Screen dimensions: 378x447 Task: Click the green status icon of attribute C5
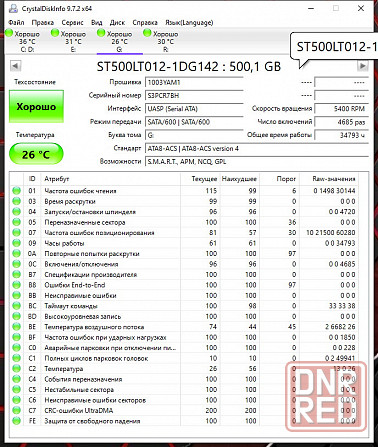(x=16, y=390)
